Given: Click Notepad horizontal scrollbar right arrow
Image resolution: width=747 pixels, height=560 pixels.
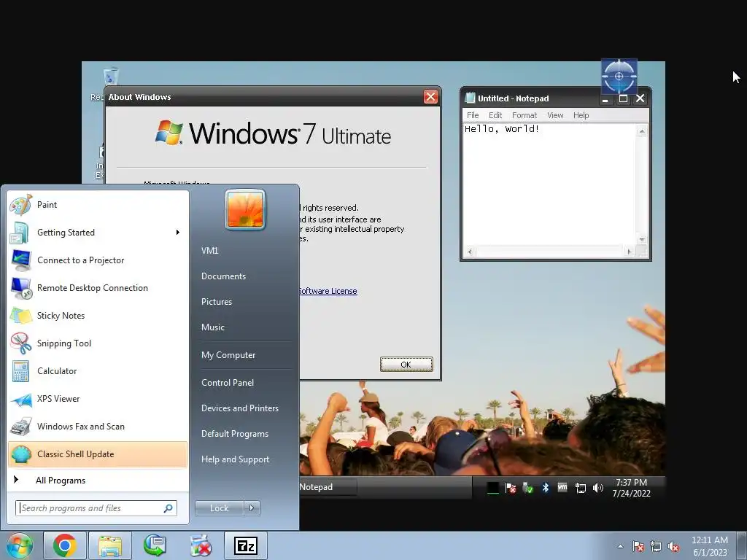Looking at the screenshot, I should [x=630, y=252].
